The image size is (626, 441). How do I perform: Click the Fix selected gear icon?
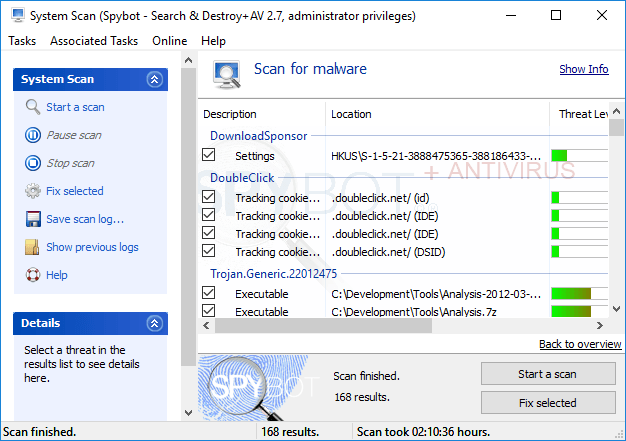pos(33,191)
